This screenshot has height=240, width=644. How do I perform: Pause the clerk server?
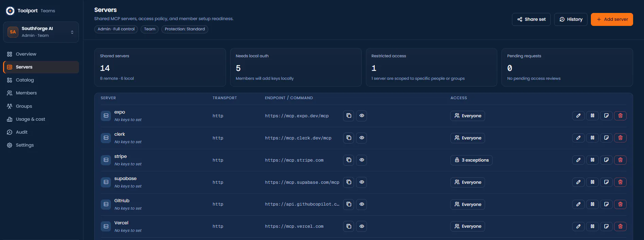point(592,138)
